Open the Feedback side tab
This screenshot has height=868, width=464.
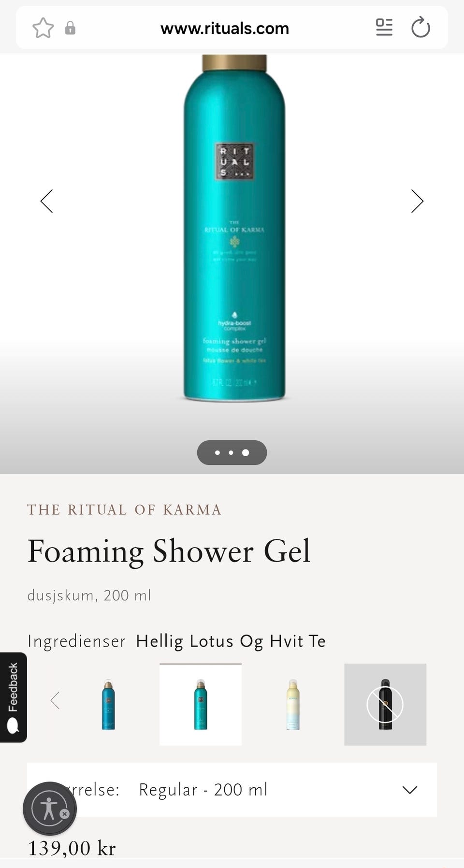tap(13, 697)
